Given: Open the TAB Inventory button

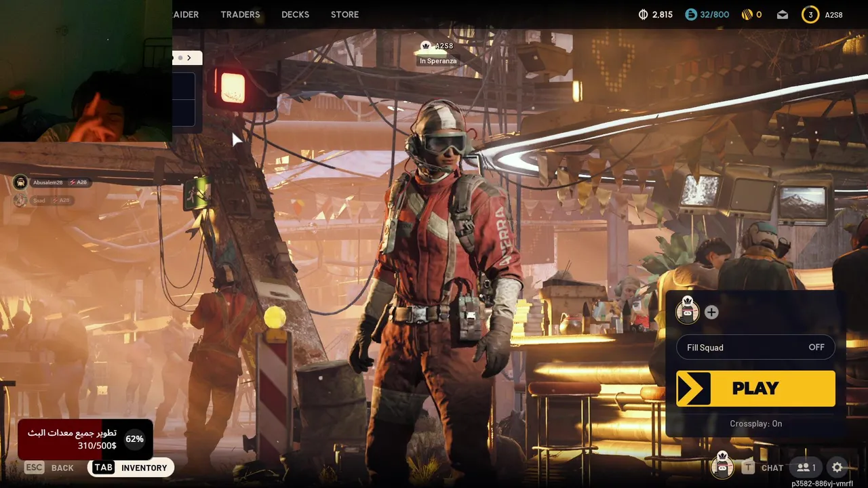Looking at the screenshot, I should [x=131, y=468].
